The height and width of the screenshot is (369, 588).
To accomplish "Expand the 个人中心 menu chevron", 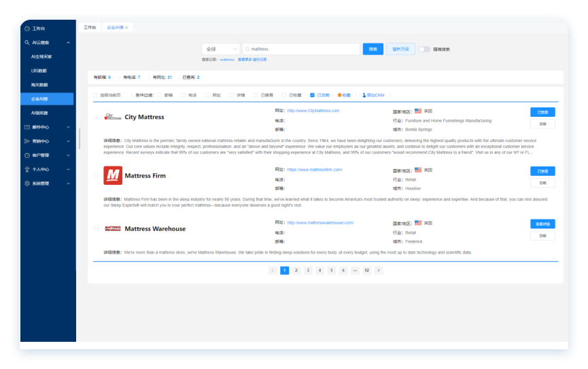I will click(68, 169).
